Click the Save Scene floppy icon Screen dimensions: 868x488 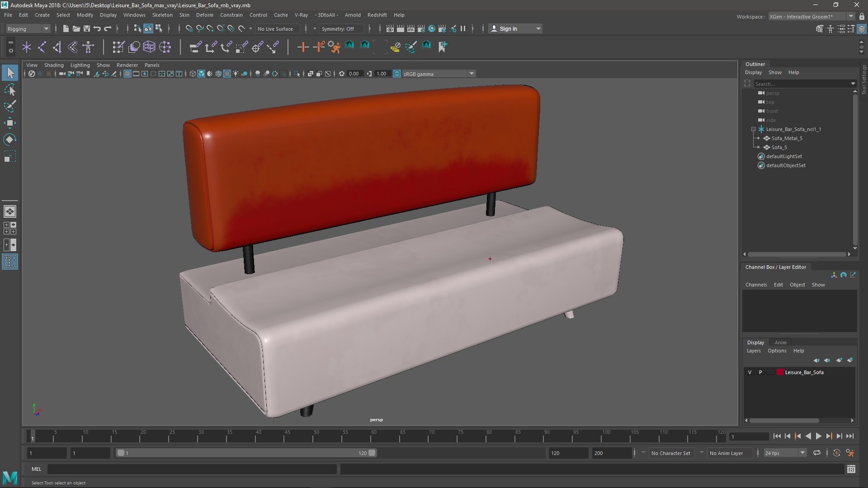(x=87, y=28)
